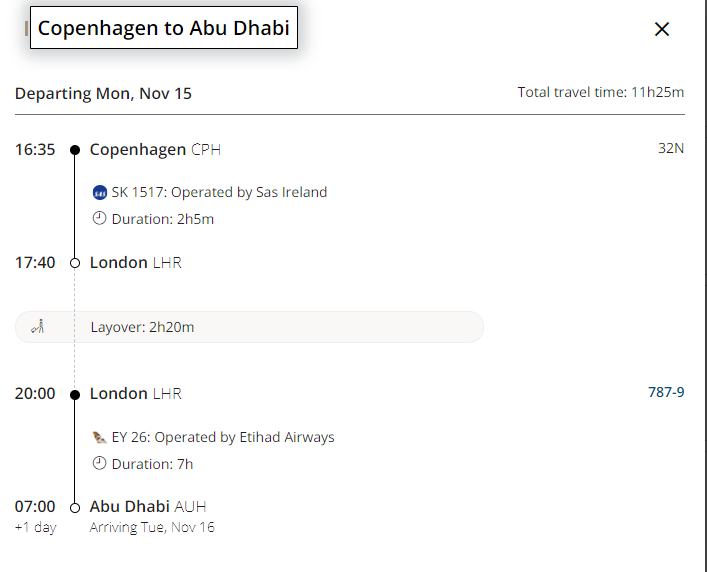707x572 pixels.
Task: Click the SAS airline logo icon
Action: pyautogui.click(x=99, y=192)
